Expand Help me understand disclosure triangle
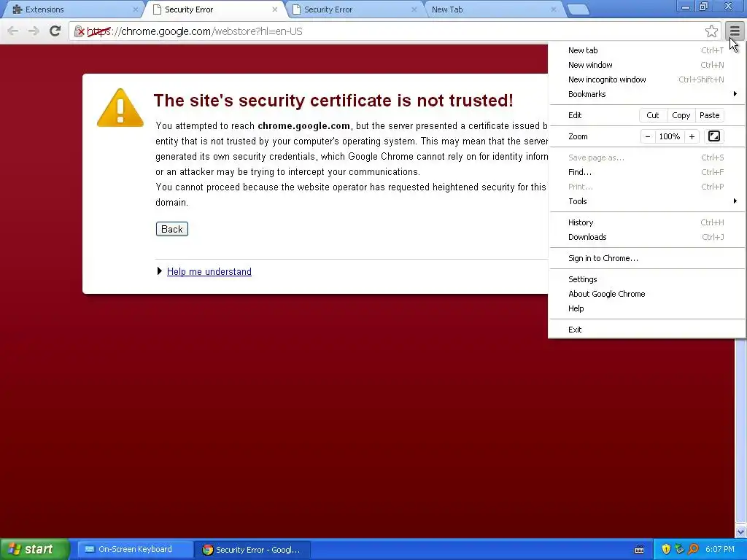The height and width of the screenshot is (560, 747). pyautogui.click(x=160, y=271)
